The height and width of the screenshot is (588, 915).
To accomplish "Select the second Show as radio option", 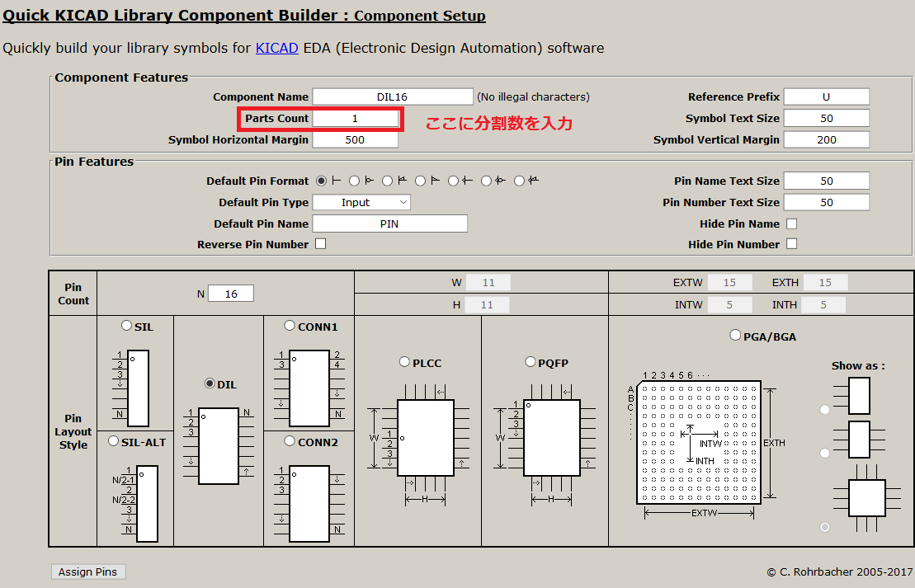I will point(824,454).
